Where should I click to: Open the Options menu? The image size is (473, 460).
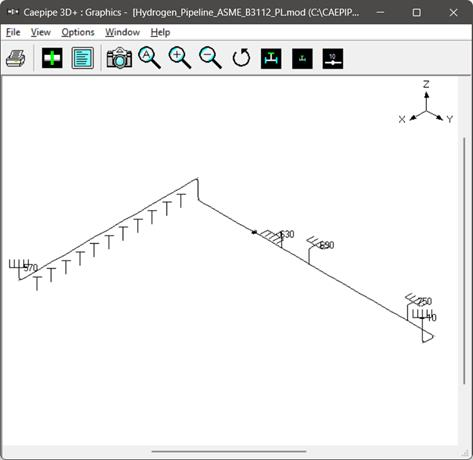[78, 32]
